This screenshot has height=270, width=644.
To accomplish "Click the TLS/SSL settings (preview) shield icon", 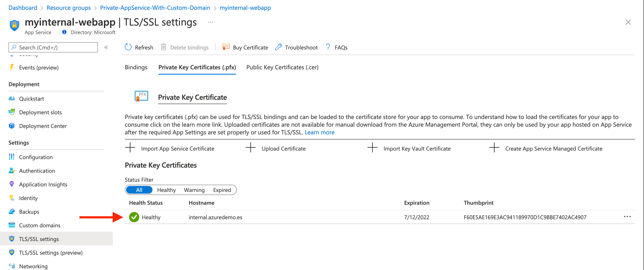I will (11, 252).
